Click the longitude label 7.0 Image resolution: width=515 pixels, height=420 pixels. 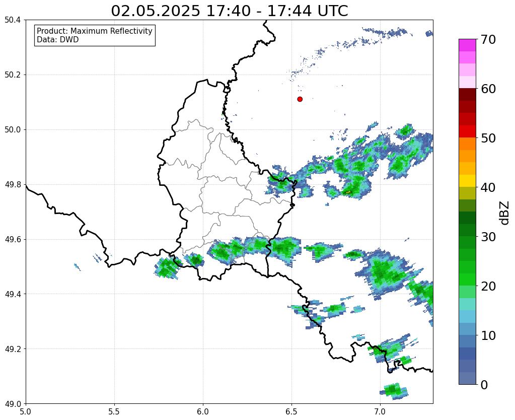[381, 412]
